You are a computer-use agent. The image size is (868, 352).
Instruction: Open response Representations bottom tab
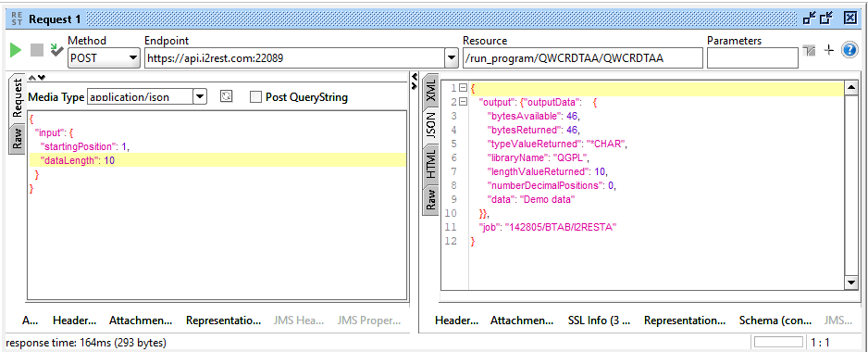coord(685,321)
